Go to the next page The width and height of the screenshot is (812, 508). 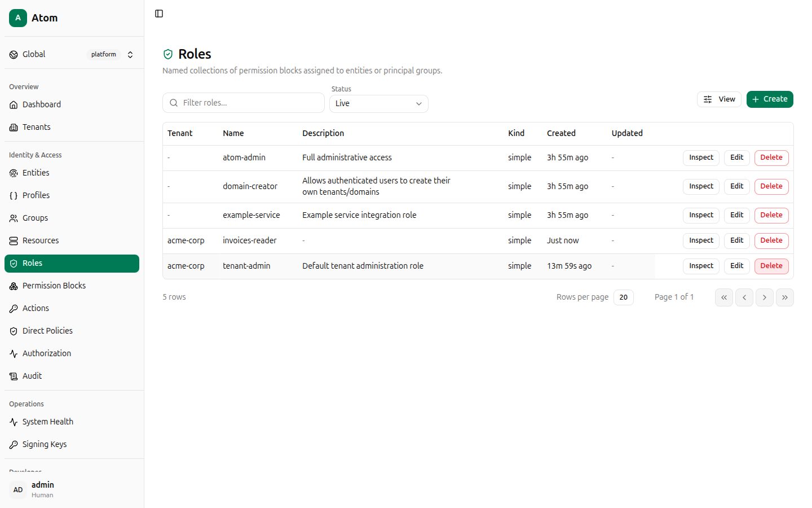pos(765,297)
